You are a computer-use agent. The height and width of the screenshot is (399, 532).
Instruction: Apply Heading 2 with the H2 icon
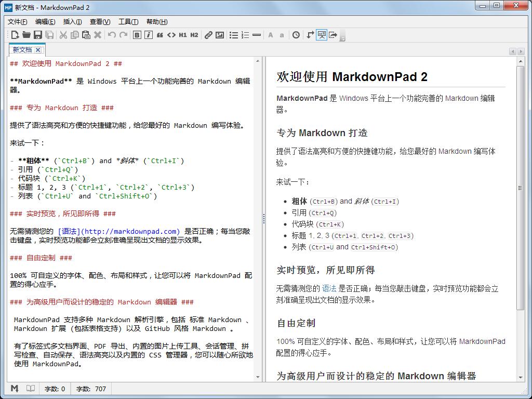click(194, 35)
